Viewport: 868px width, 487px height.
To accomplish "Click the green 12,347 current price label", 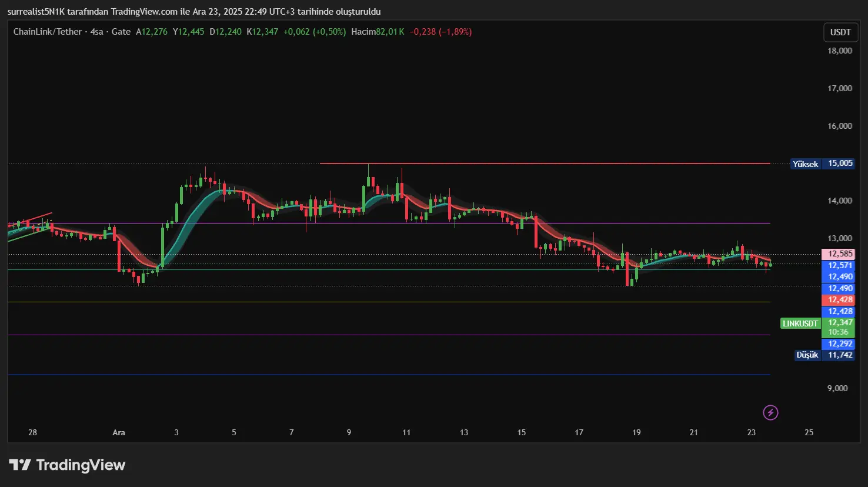I will pos(839,327).
